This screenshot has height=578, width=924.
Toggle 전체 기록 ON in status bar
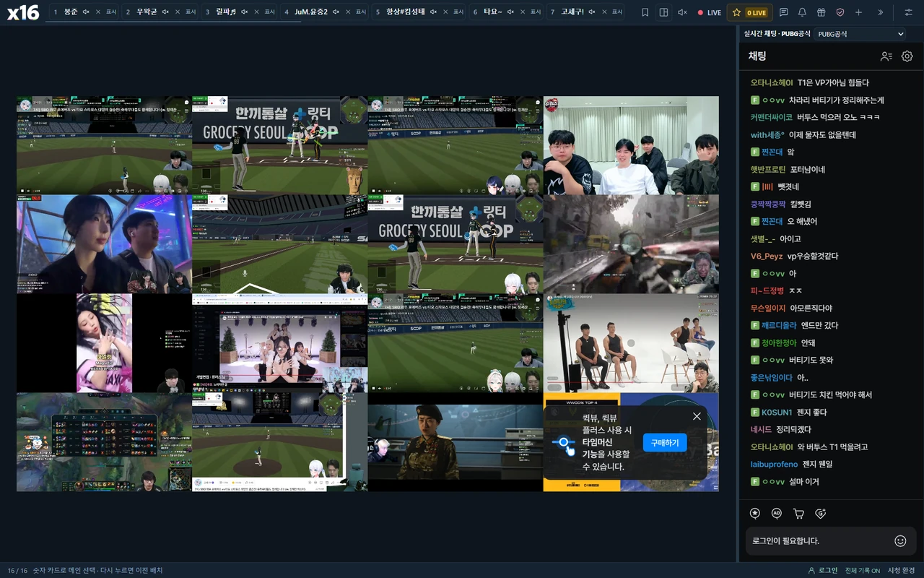863,570
